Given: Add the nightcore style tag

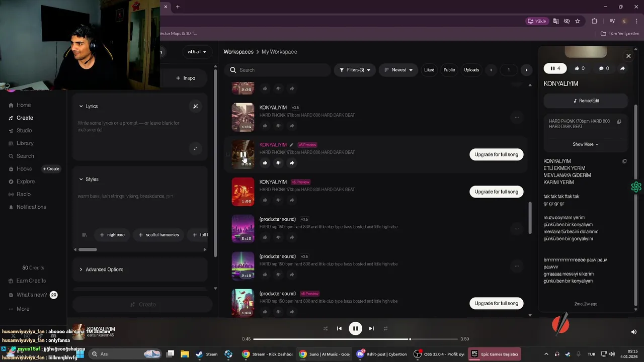Looking at the screenshot, I should tap(112, 235).
